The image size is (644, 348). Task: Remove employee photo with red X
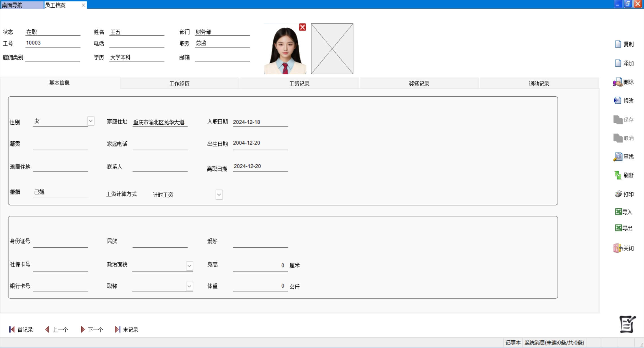303,27
